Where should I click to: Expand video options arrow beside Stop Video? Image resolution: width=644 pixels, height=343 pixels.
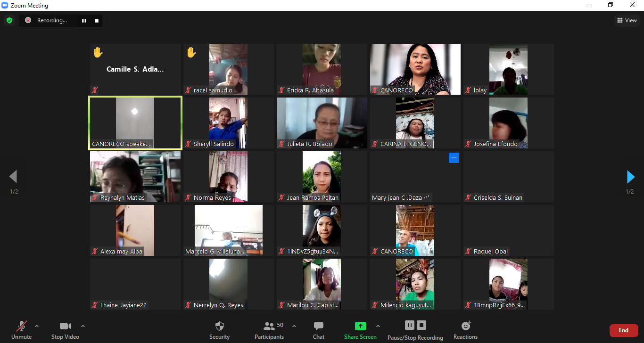point(83,326)
